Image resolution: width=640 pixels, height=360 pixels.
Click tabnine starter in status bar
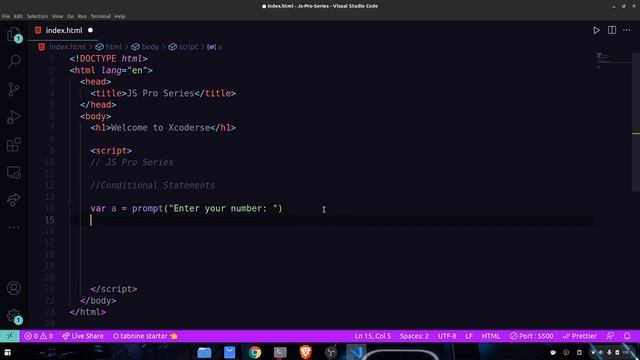[145, 336]
